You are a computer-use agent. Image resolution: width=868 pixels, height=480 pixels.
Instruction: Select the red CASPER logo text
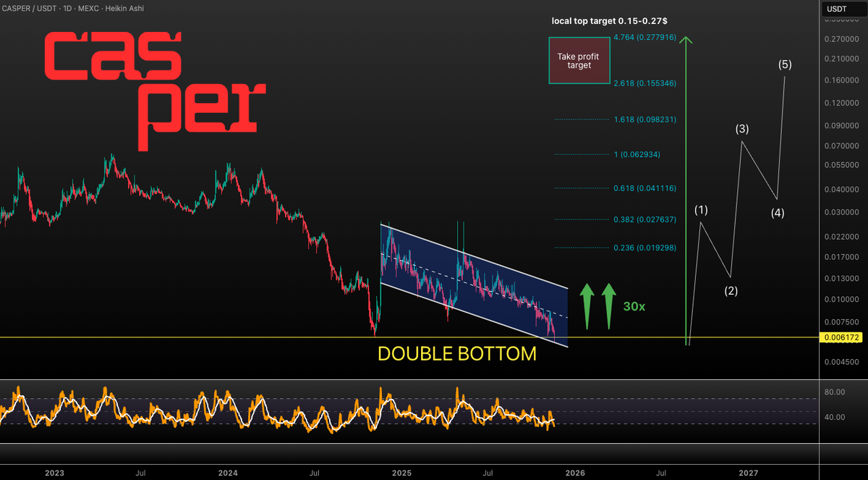tap(154, 93)
